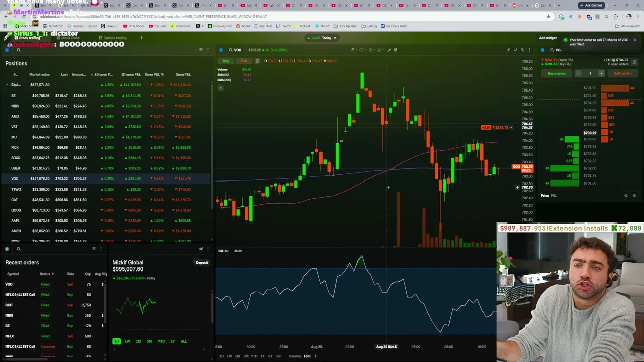Viewport: 644px width, 362px height.
Task: Search in the Recent orders widget
Action: click(18, 249)
